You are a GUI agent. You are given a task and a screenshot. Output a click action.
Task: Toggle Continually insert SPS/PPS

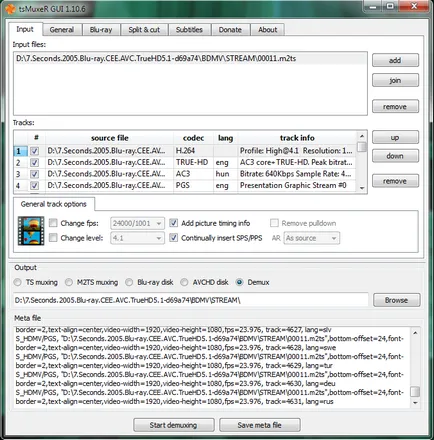pos(173,238)
